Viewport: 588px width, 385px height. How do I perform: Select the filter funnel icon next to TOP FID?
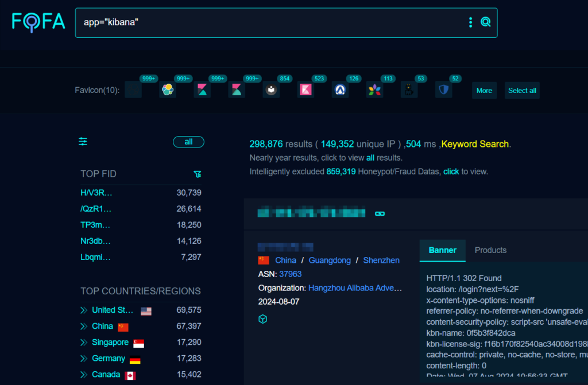point(198,174)
